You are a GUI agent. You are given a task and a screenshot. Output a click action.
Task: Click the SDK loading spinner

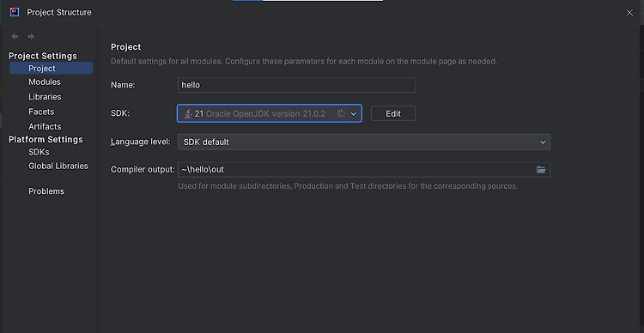click(341, 114)
